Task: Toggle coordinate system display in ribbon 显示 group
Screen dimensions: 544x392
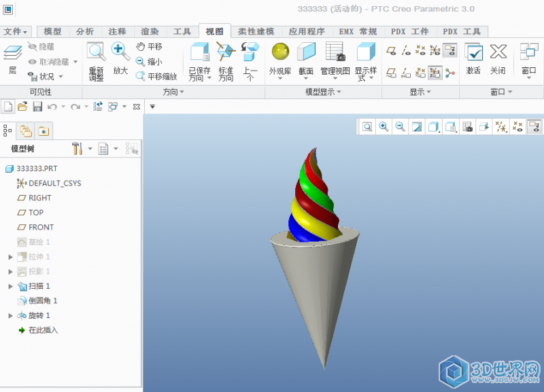Action: coord(435,50)
